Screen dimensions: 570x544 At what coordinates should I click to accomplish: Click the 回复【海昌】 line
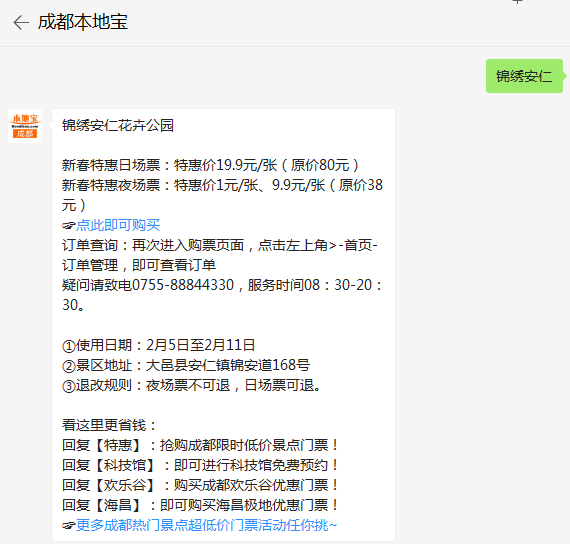pyautogui.click(x=201, y=505)
